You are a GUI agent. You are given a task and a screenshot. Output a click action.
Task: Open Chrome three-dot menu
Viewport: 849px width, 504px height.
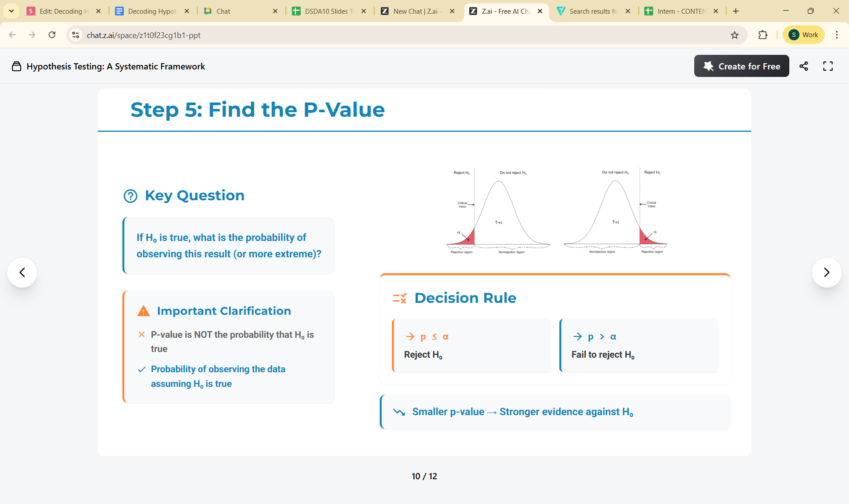837,35
